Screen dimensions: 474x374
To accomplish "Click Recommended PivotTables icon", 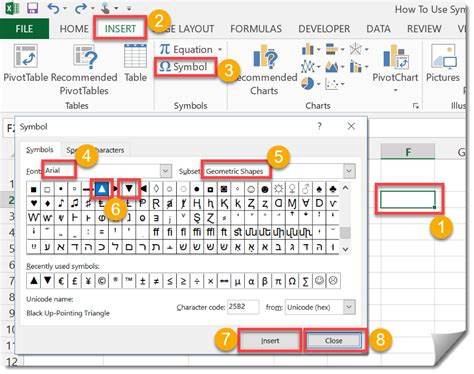I will 85,57.
